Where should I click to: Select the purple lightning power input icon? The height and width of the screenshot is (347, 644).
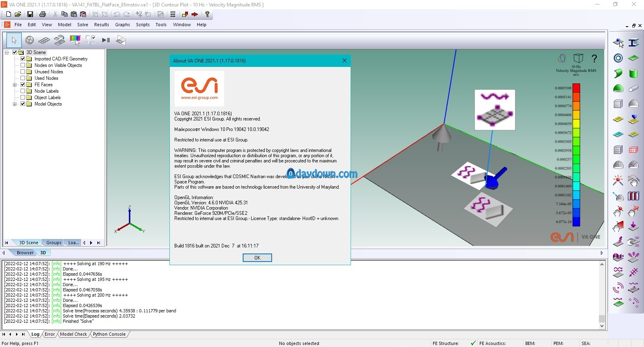pos(618,241)
